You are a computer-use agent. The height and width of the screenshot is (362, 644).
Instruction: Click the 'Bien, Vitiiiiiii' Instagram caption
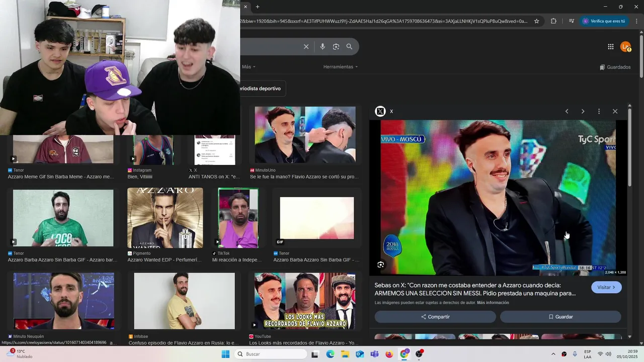140,177
